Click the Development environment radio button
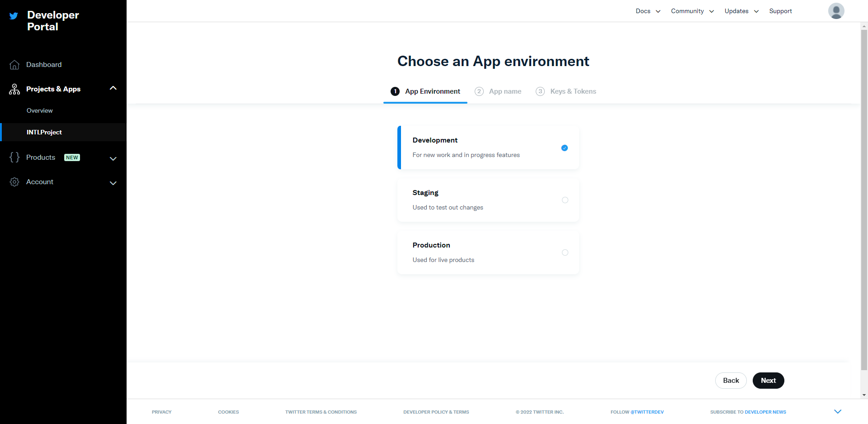Viewport: 868px width, 424px height. (564, 148)
